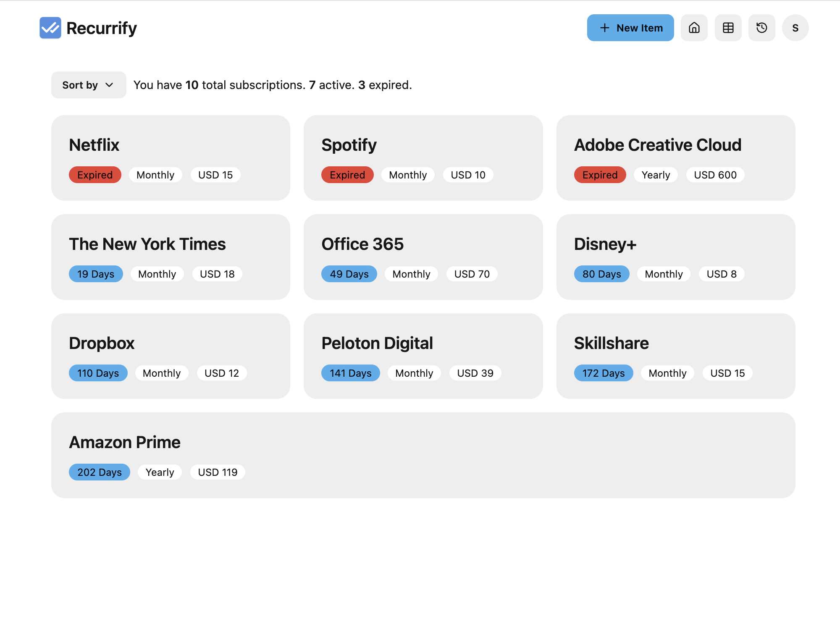Click the USD 18 price tag

click(x=217, y=274)
